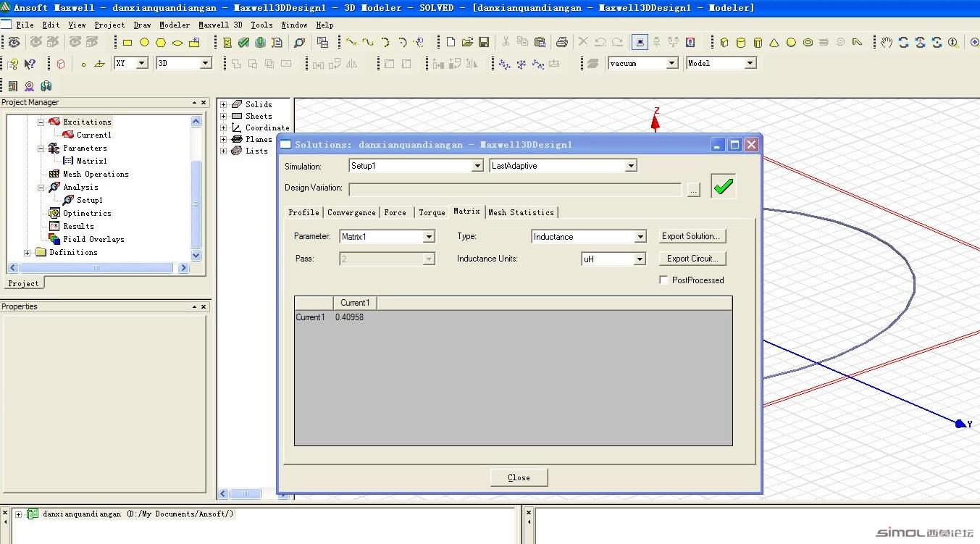Click the Draw plane icon
This screenshot has height=544, width=980.
(x=99, y=64)
